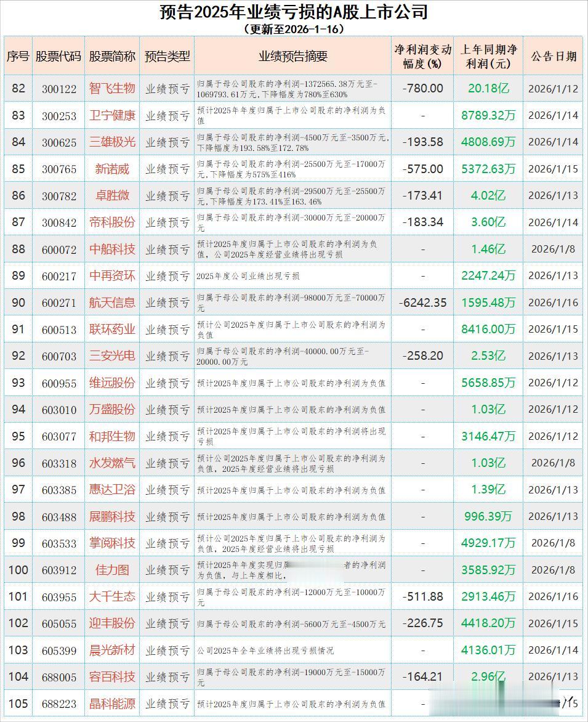Click the -6242.35 profit change value

(423, 302)
